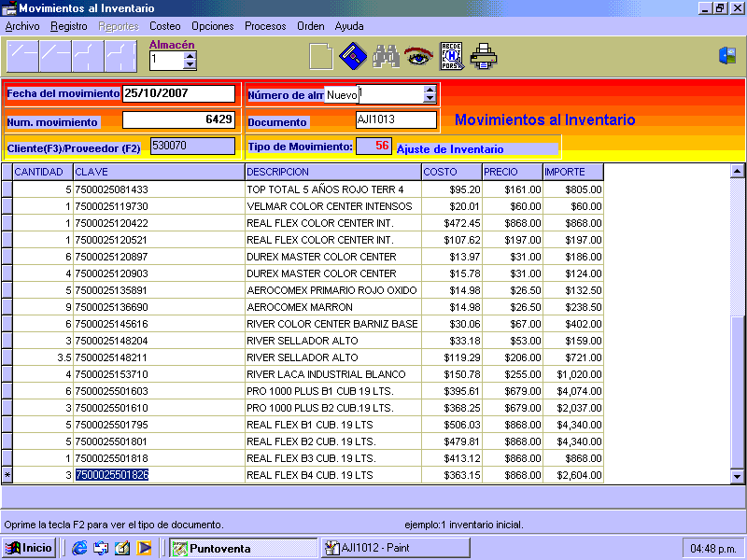Viewport: 747px width, 560px height.
Task: Click the blue book icon in toolbar
Action: [352, 57]
